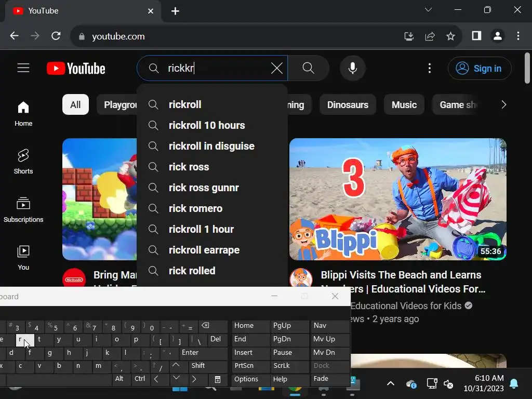Go back with the browser back arrow
This screenshot has width=532, height=399.
pyautogui.click(x=14, y=36)
